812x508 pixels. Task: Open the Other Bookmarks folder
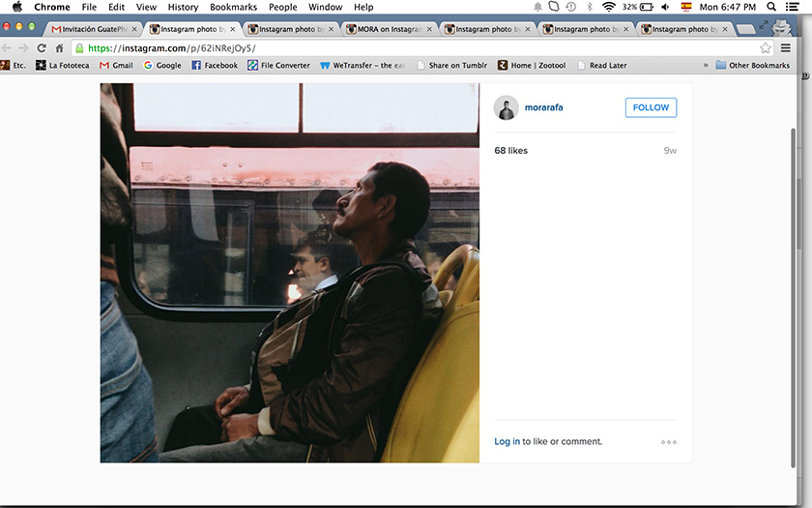click(752, 66)
